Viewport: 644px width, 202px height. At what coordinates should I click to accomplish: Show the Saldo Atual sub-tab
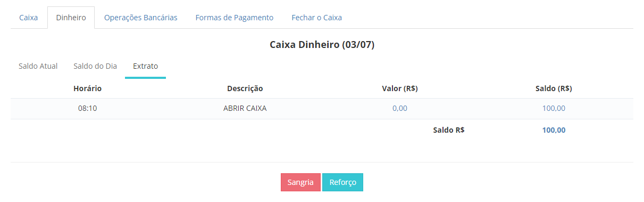pyautogui.click(x=38, y=66)
